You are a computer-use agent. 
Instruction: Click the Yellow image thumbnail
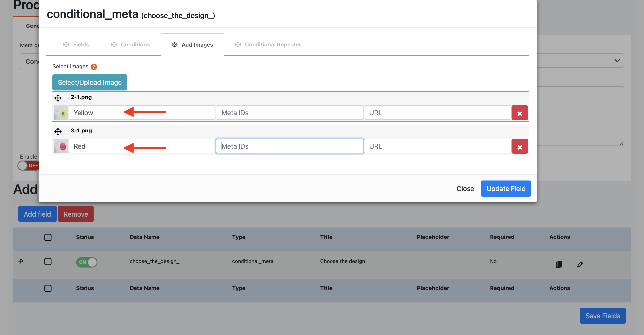pos(61,113)
